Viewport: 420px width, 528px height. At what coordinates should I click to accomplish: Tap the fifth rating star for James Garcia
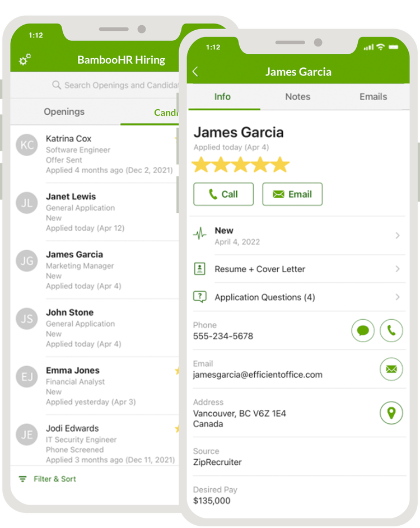pyautogui.click(x=280, y=165)
